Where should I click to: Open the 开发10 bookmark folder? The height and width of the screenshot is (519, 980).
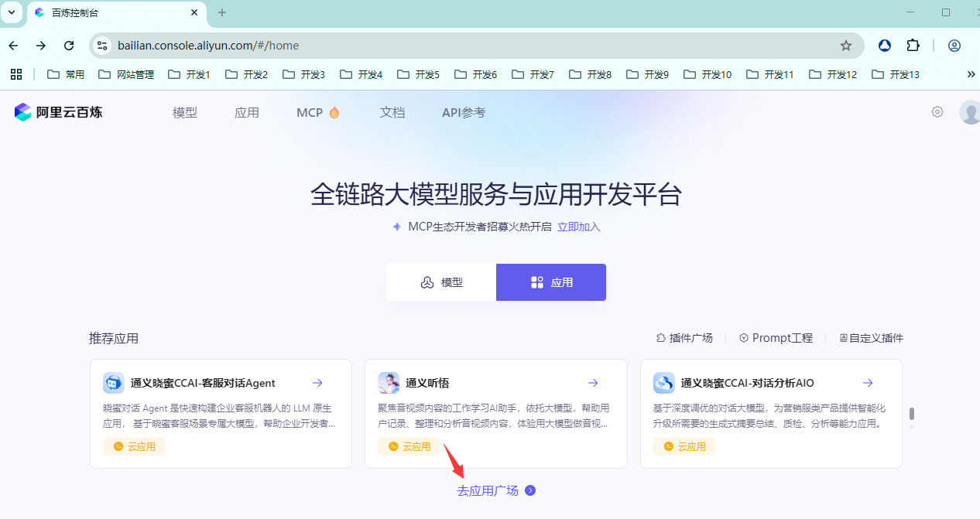(708, 74)
